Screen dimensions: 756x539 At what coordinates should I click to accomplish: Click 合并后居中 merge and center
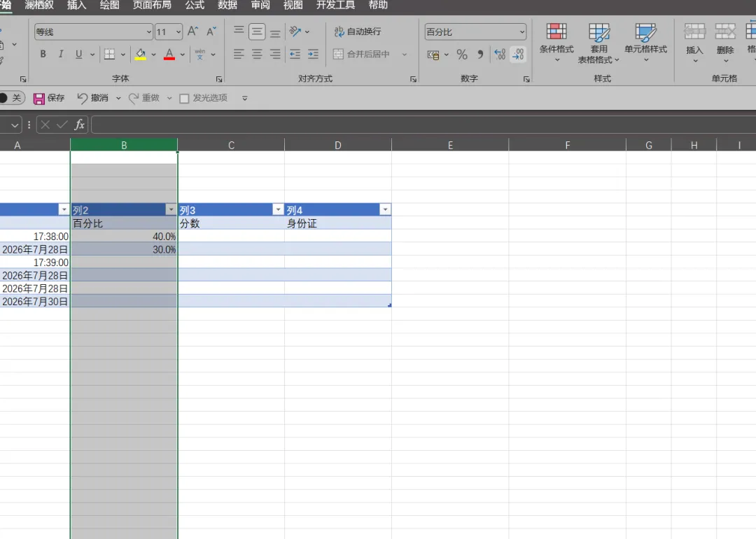[362, 54]
